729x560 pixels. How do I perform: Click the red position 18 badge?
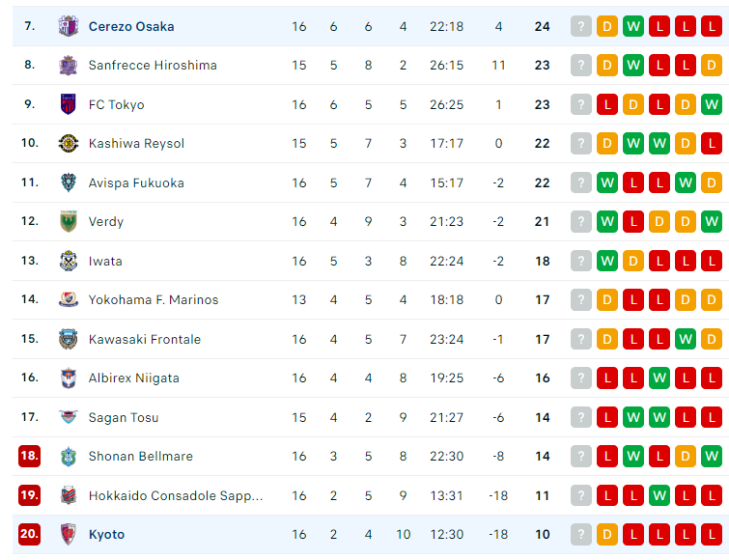click(29, 456)
